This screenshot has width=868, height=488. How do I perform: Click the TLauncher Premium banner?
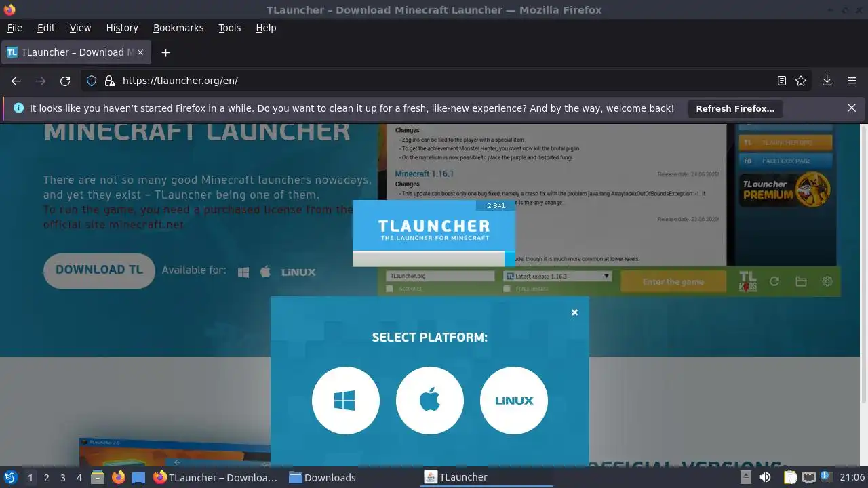click(786, 189)
